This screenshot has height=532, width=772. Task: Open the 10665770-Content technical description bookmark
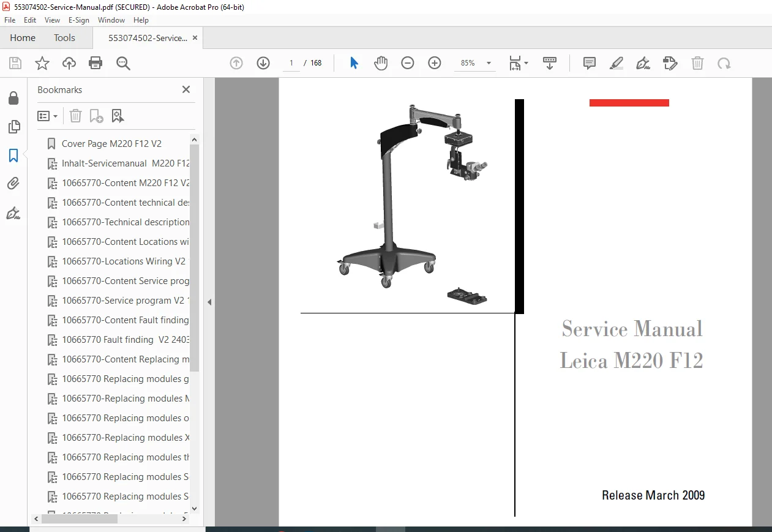[x=126, y=203]
